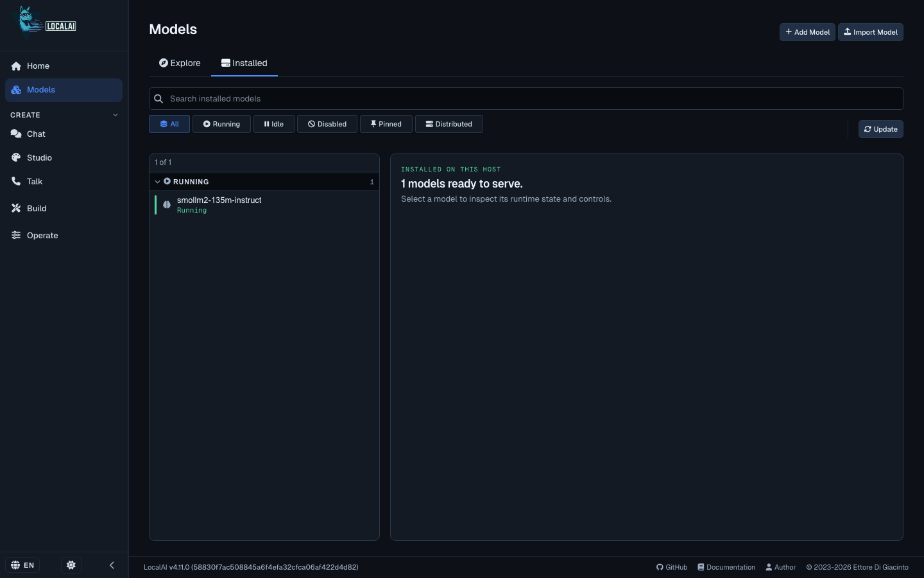Open the GitHub link in the footer

tap(672, 567)
